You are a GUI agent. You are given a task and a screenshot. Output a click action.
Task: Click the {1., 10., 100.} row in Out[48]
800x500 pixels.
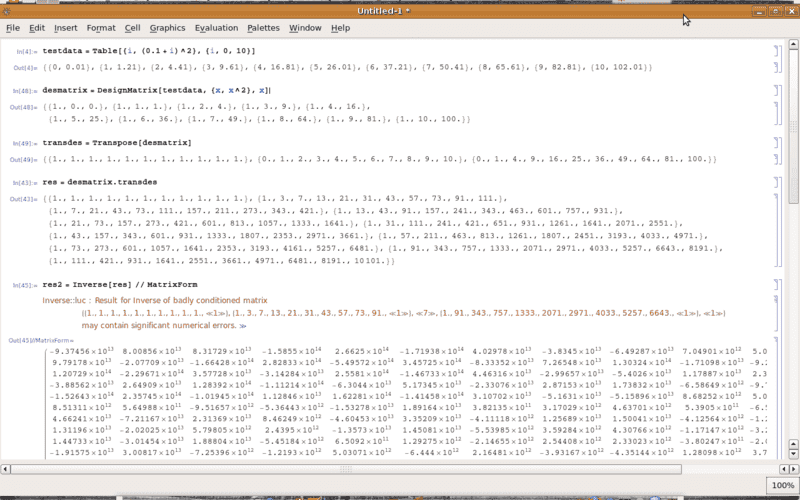pos(431,119)
